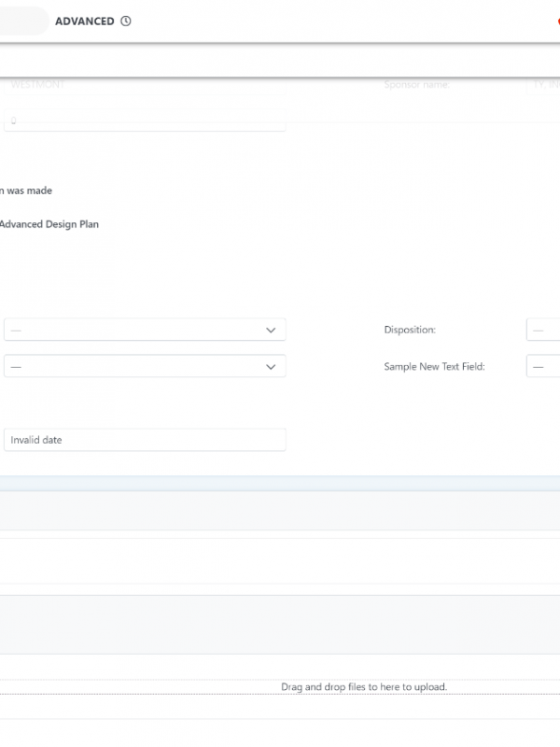The image size is (560, 747).
Task: Click into the Invalid date field
Action: click(145, 440)
